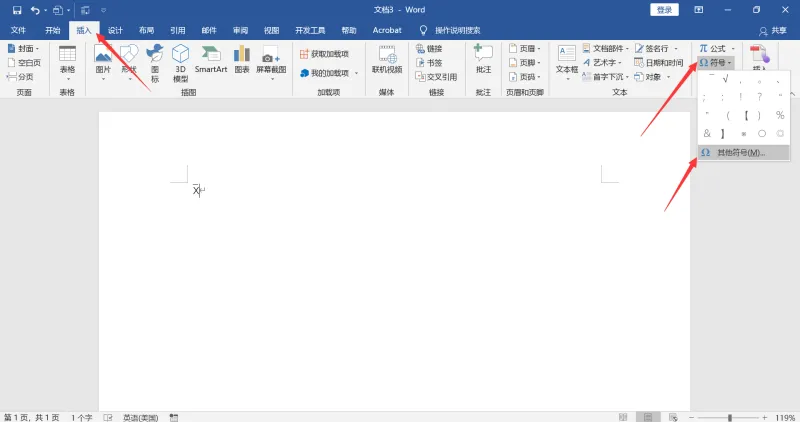Insert a 图表 chart
The height and width of the screenshot is (422, 800).
point(242,60)
